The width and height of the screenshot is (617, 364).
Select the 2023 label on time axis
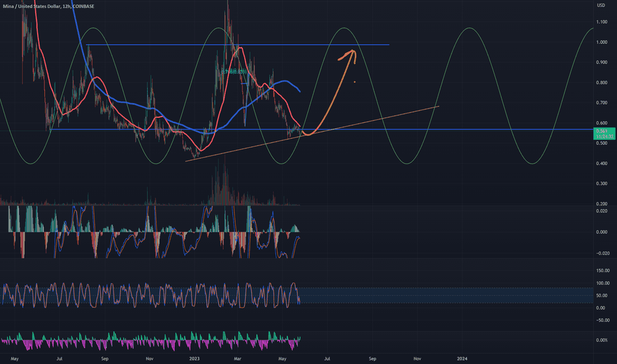tap(194, 359)
